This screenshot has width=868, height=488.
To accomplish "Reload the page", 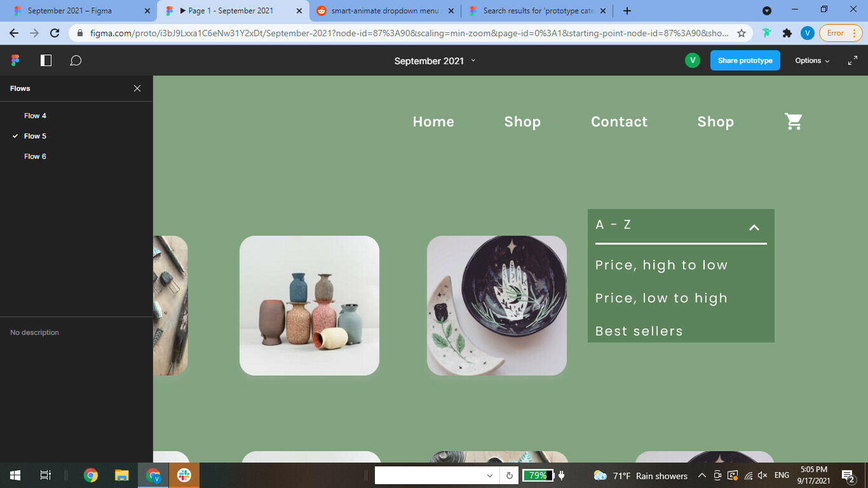I will [x=55, y=33].
